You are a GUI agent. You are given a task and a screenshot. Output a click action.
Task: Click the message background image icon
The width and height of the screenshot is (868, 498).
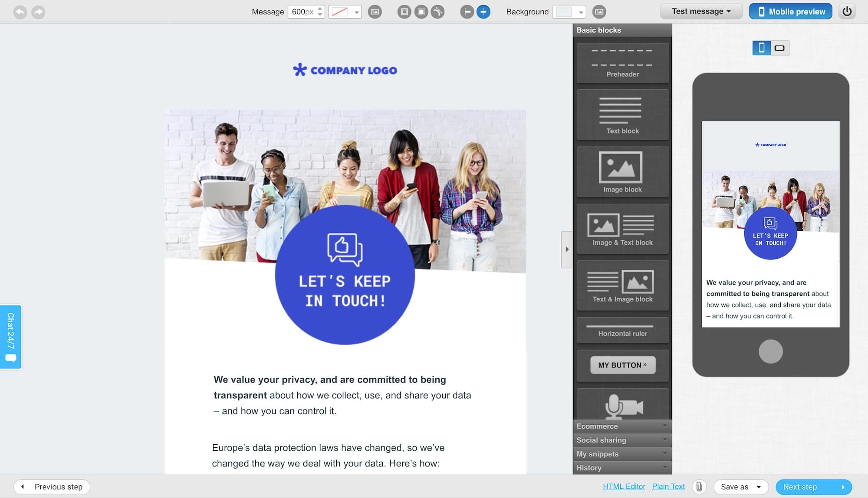point(375,12)
